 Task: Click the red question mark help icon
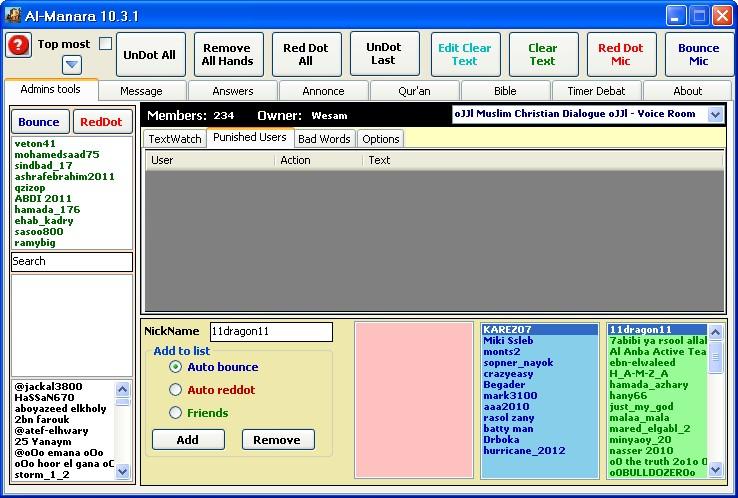tap(19, 45)
